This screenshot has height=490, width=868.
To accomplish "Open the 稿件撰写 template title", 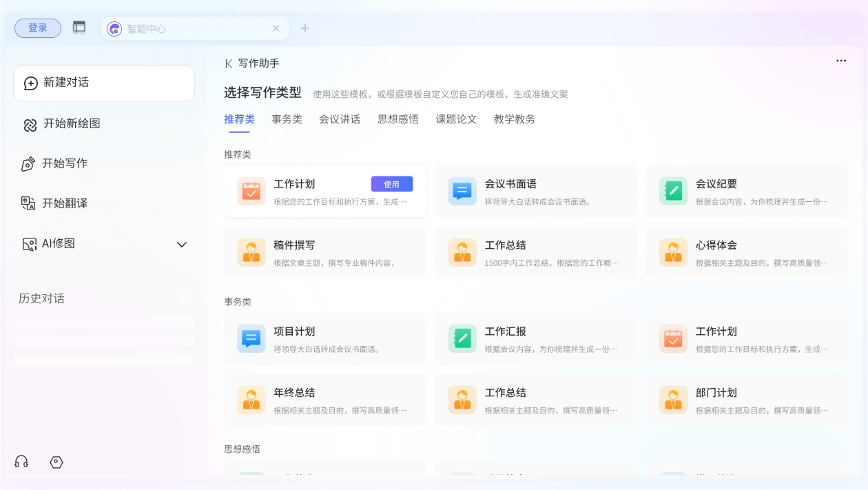I will (x=294, y=245).
